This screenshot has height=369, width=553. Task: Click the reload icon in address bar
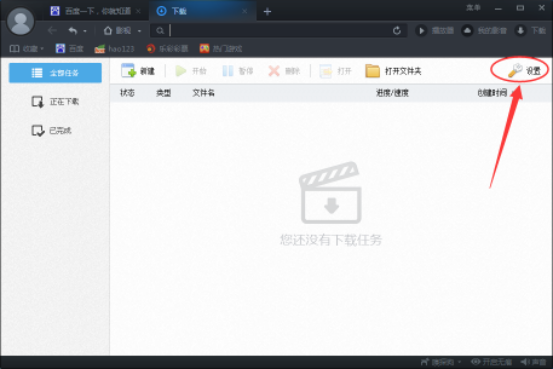[x=397, y=31]
